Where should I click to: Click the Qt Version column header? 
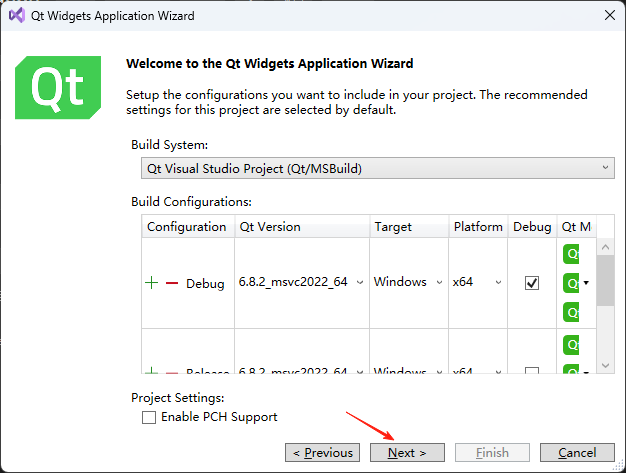[302, 226]
